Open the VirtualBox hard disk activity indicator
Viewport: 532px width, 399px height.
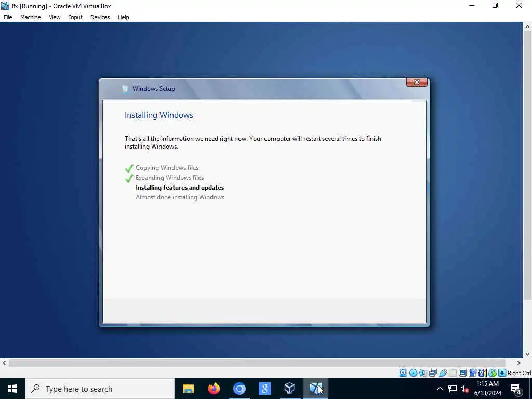(x=403, y=373)
